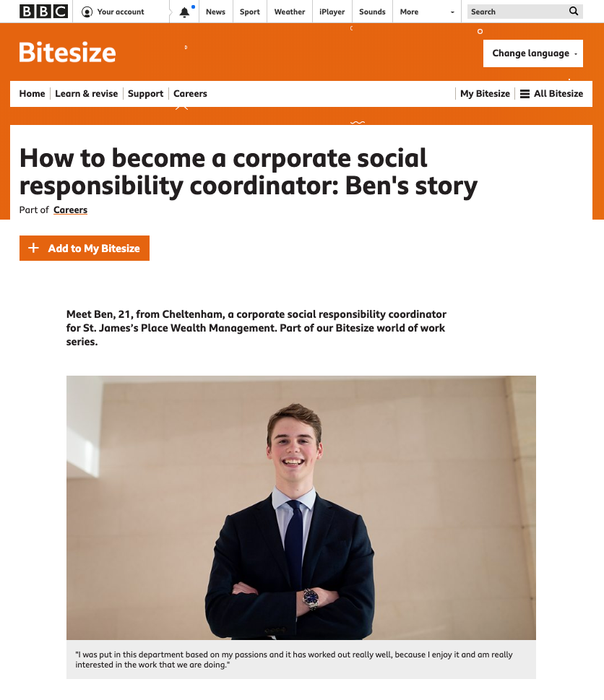Go to the Sport section
This screenshot has height=700, width=604.
click(x=249, y=12)
